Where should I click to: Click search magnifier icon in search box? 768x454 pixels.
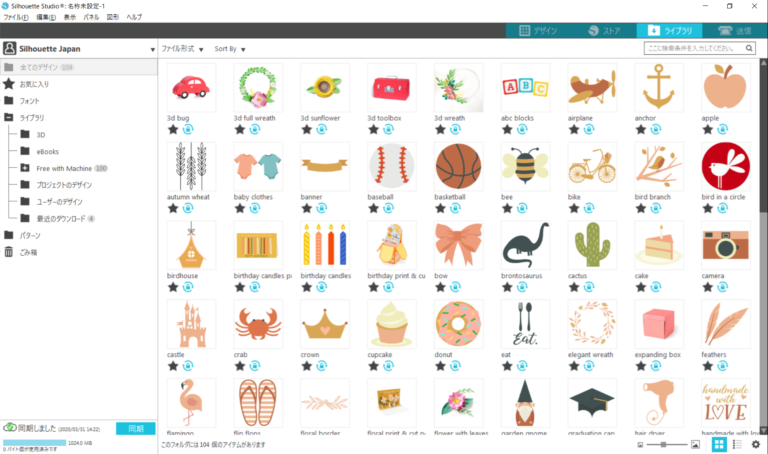(x=749, y=48)
